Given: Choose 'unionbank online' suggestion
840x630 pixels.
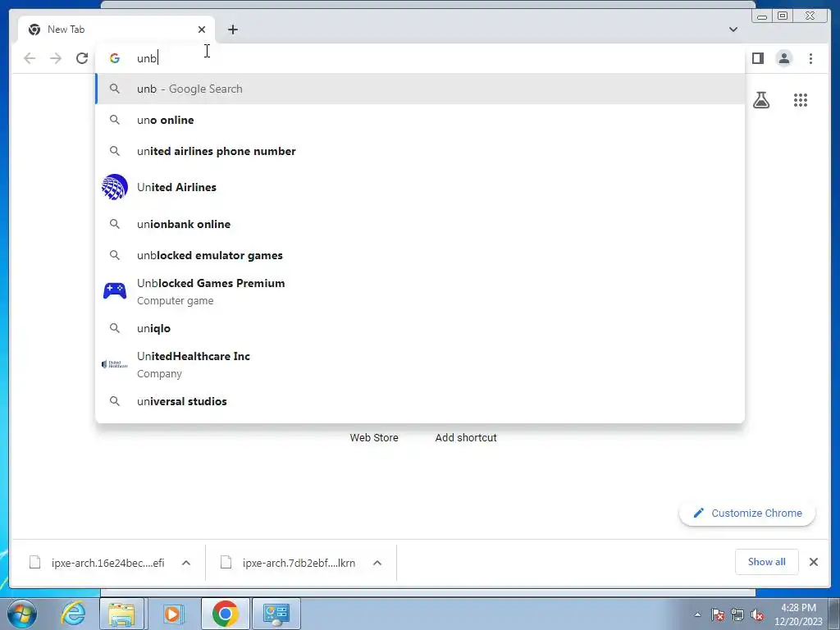Looking at the screenshot, I should (x=420, y=224).
